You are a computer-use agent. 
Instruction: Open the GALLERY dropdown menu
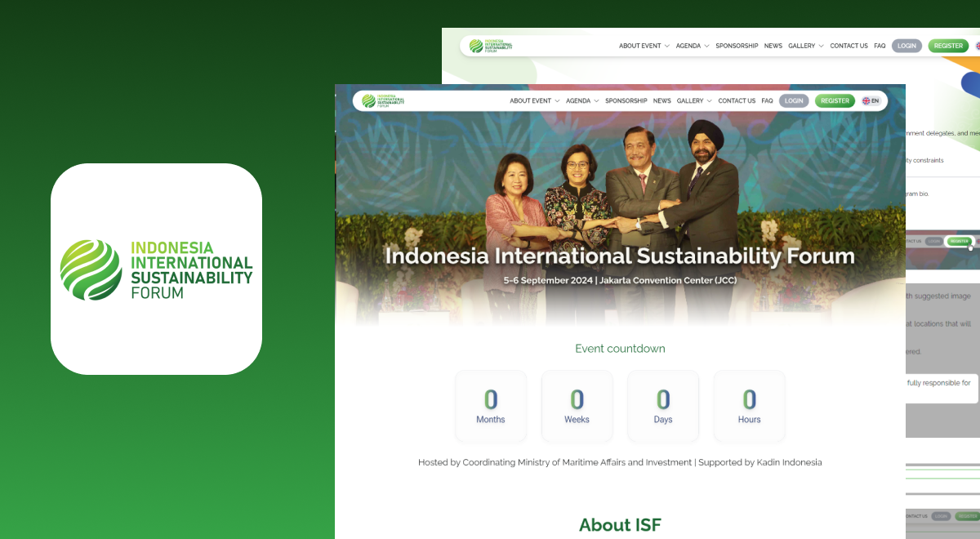(691, 100)
